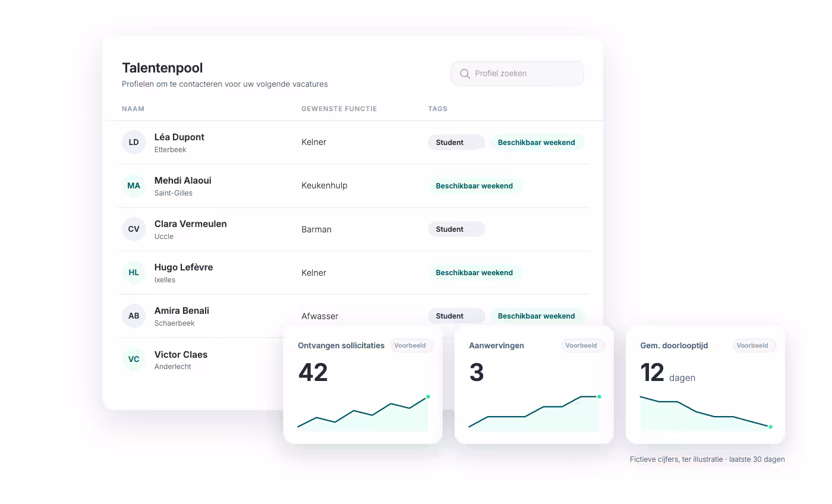This screenshot has height=504, width=832.
Task: Click Voorbeeld badge on Gem. doorlooptijd card
Action: point(754,345)
